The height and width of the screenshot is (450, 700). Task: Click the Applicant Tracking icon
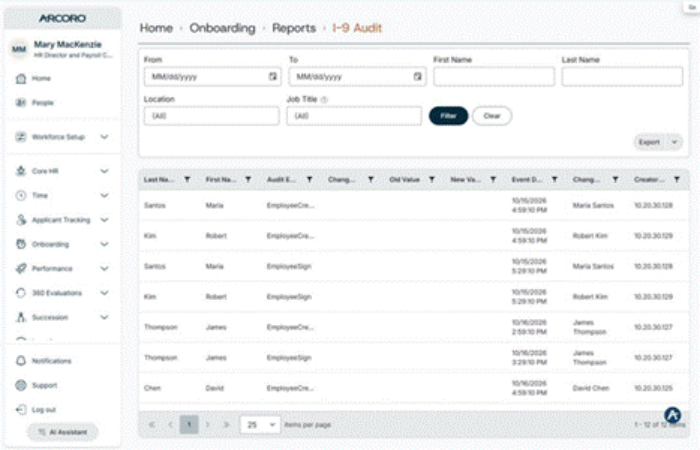coord(21,220)
